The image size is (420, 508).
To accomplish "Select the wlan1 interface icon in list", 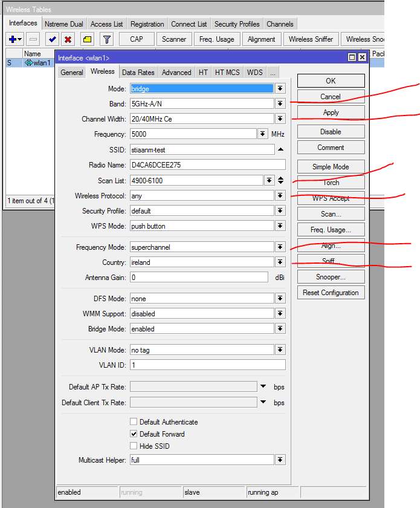I will (x=28, y=63).
